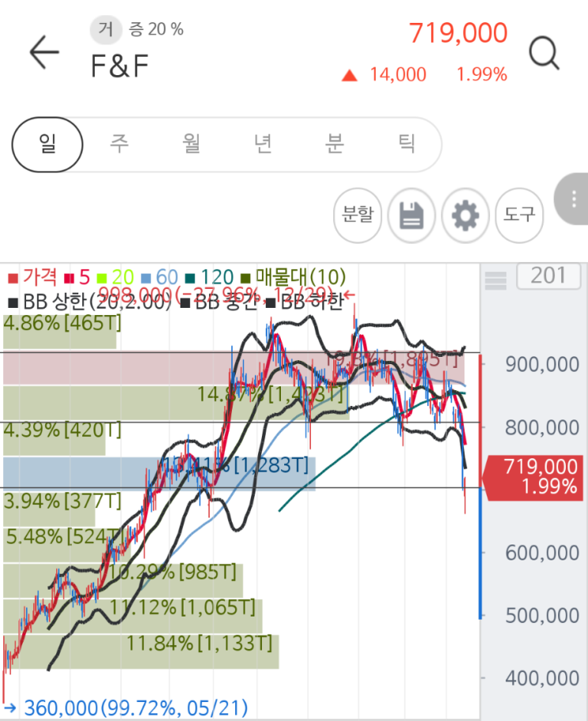Tap the 4.39% [420T] volume bar
This screenshot has height=721, width=588.
coord(55,438)
